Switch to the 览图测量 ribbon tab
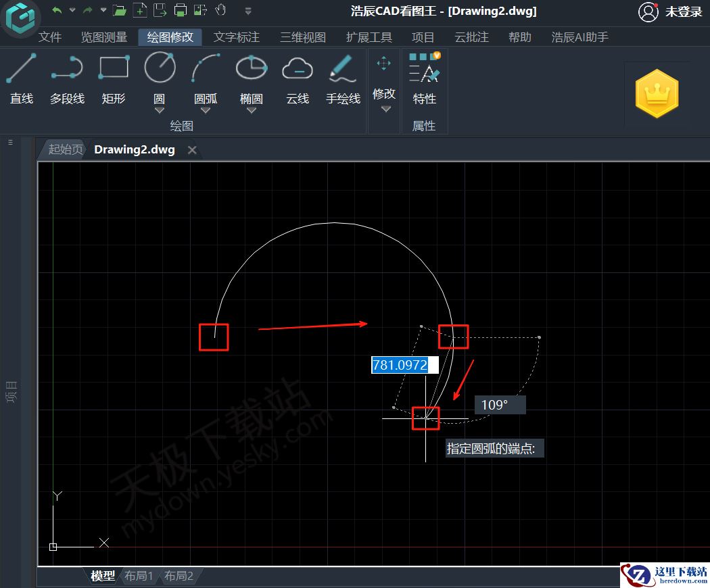 (104, 37)
